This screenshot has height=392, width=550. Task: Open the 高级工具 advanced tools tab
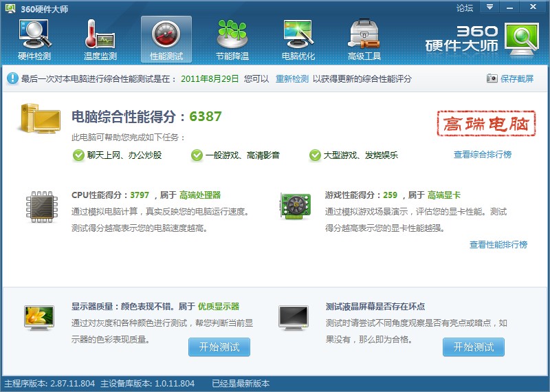click(364, 39)
